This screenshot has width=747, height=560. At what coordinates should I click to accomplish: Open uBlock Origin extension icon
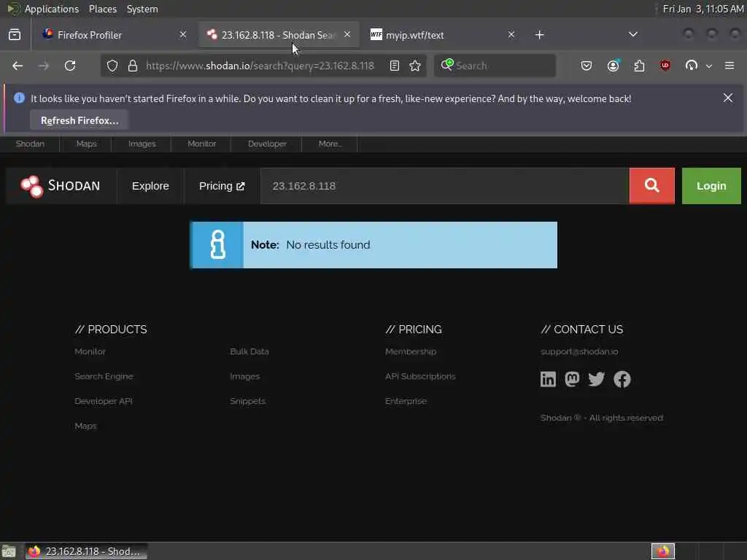665,65
